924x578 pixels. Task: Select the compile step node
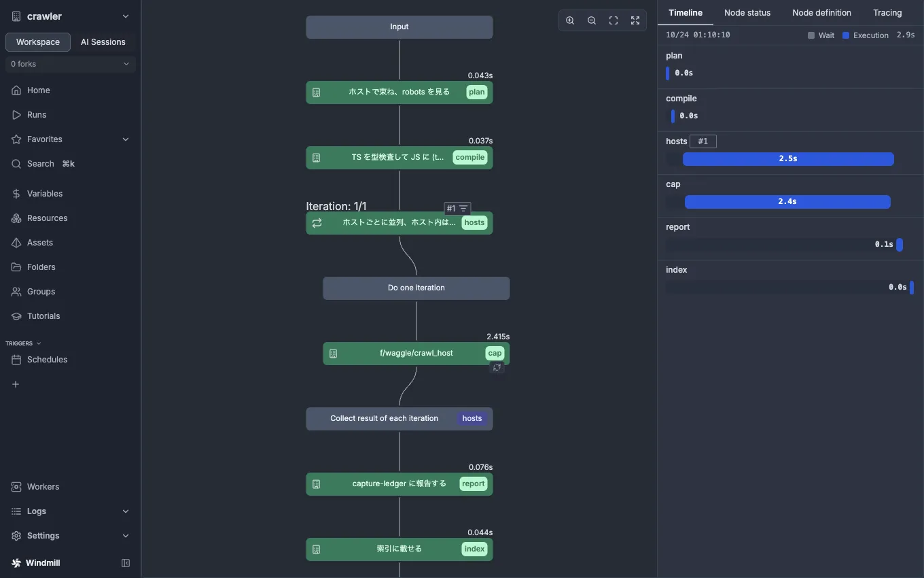pos(399,158)
